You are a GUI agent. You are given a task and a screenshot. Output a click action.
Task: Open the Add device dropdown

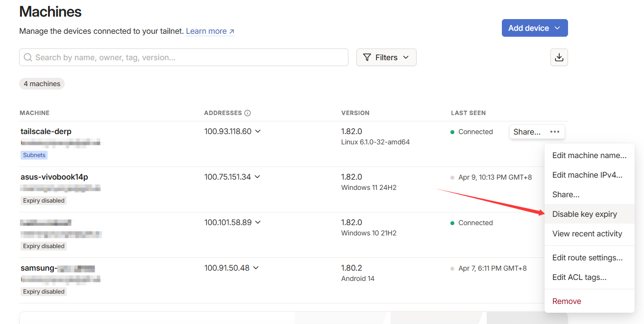[535, 28]
